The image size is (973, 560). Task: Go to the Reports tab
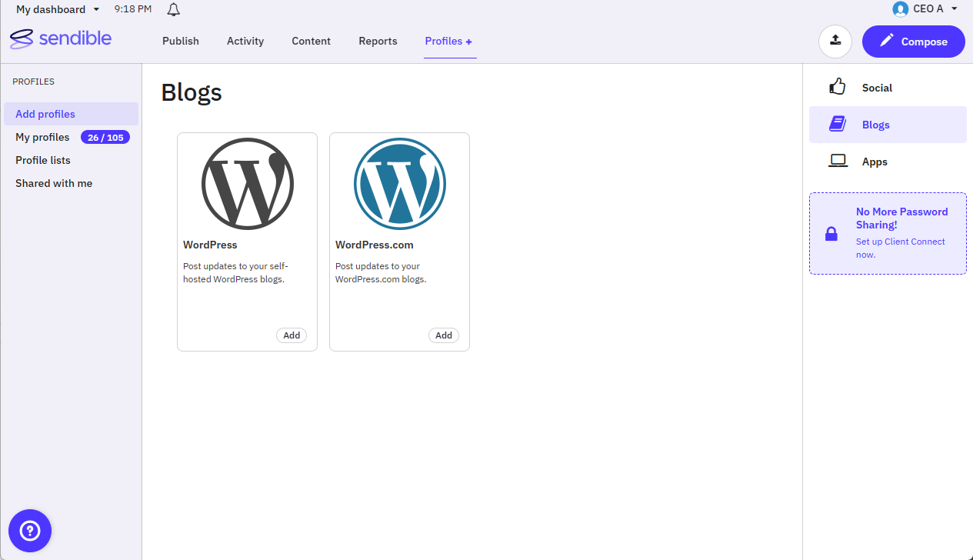[378, 41]
